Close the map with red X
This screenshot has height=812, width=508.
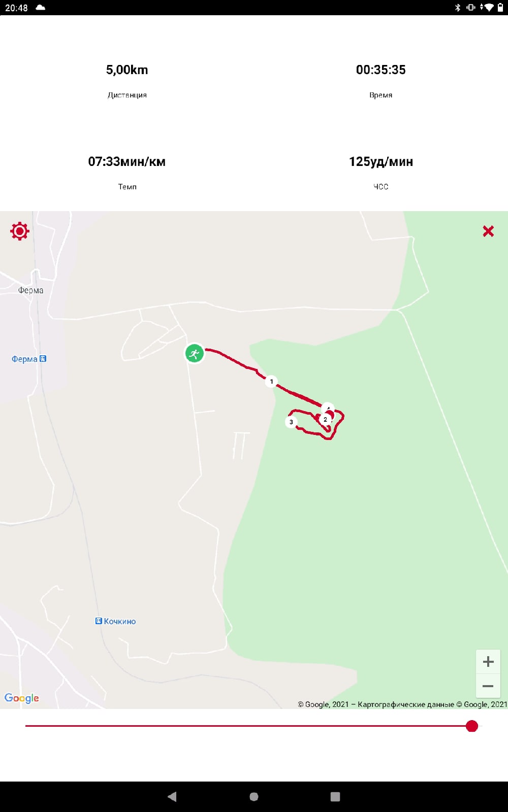488,231
